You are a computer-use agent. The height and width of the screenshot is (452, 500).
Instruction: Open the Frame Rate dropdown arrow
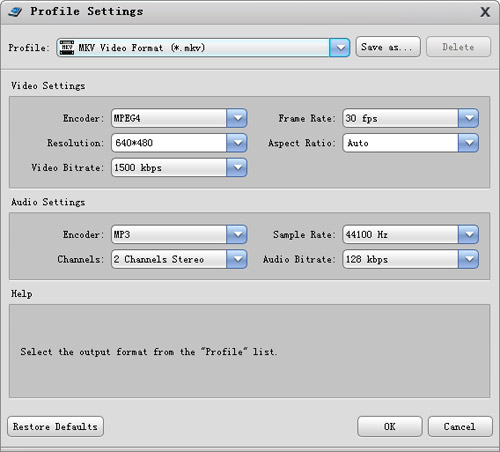coord(469,118)
